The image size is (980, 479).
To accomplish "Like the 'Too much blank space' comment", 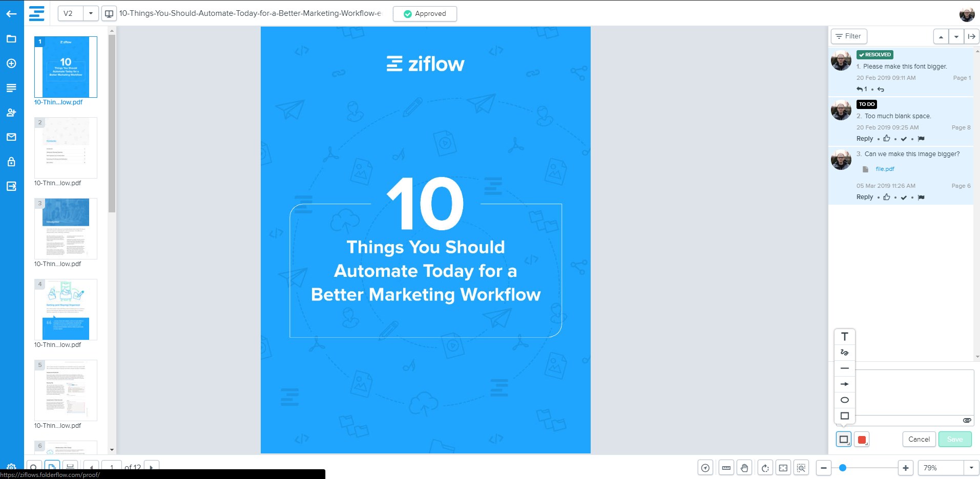I will point(886,139).
